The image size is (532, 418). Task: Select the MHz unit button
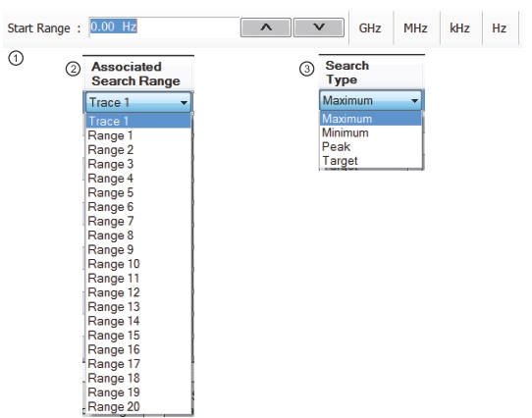(415, 28)
